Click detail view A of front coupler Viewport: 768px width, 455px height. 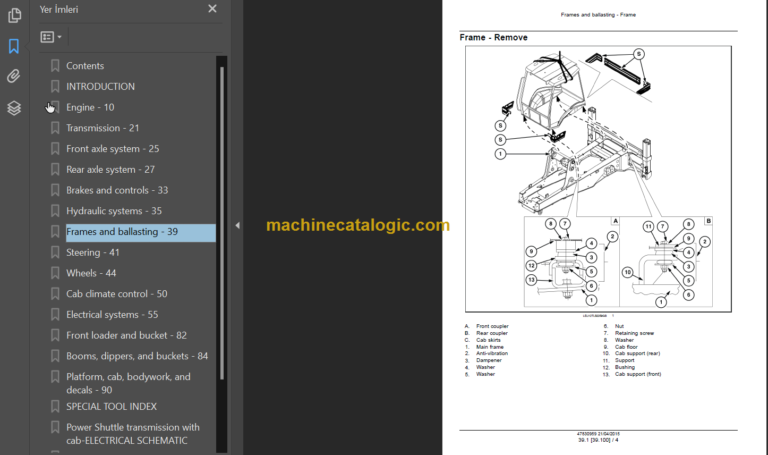point(572,262)
